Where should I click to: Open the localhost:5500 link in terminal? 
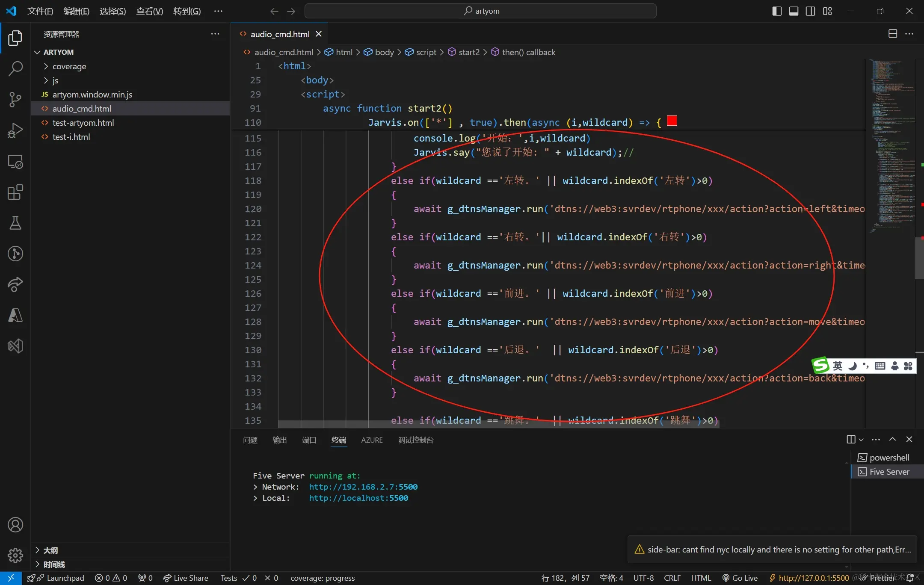tap(358, 498)
